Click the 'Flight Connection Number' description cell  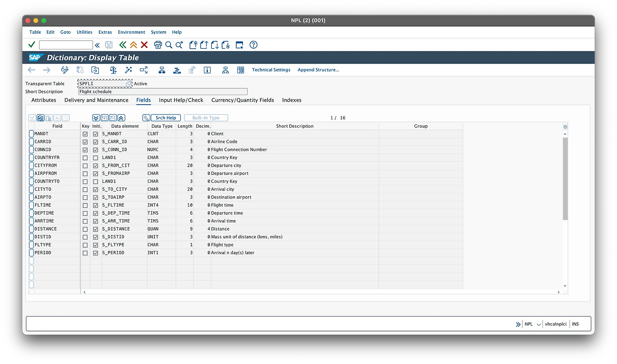[x=295, y=150]
